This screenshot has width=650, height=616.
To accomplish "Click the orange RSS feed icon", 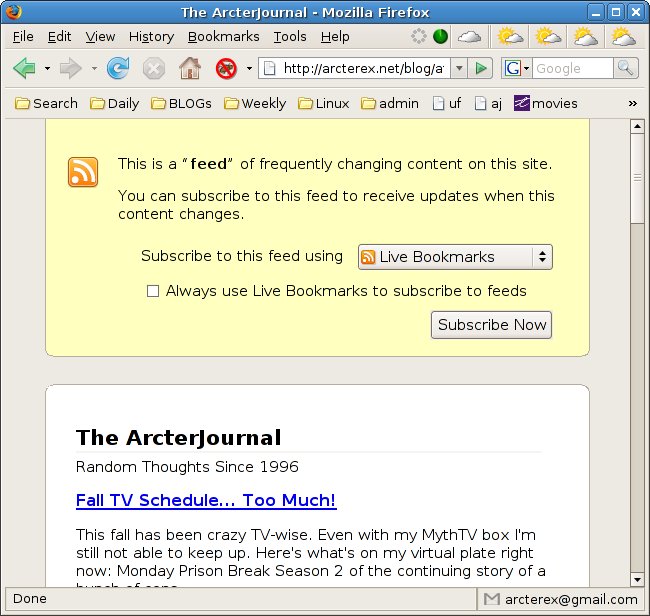I will click(x=83, y=172).
